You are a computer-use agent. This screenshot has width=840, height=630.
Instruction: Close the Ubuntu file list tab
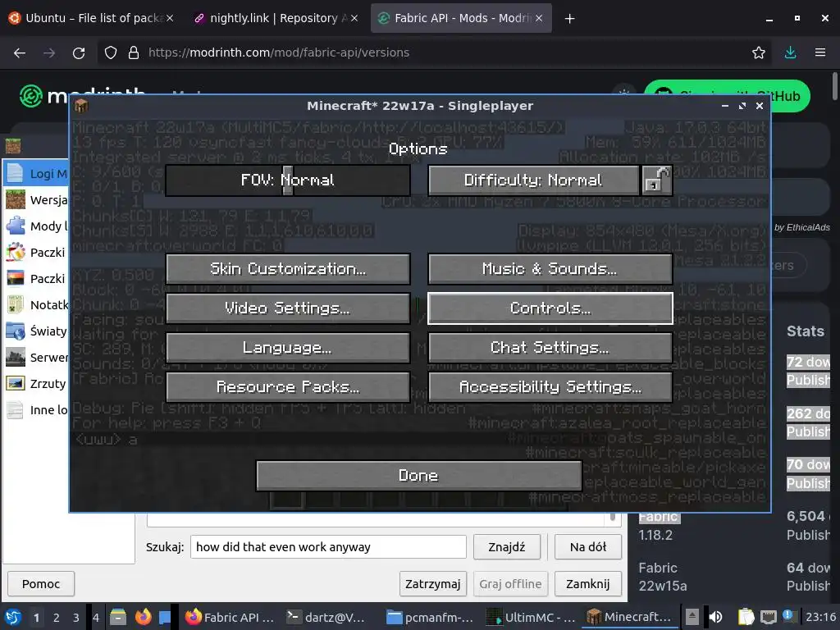[170, 18]
